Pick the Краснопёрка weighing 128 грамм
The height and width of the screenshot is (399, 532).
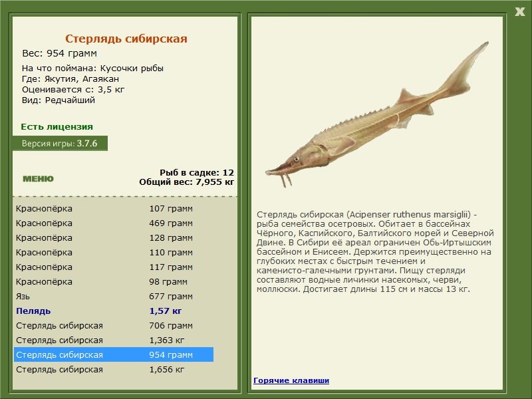[x=114, y=237]
